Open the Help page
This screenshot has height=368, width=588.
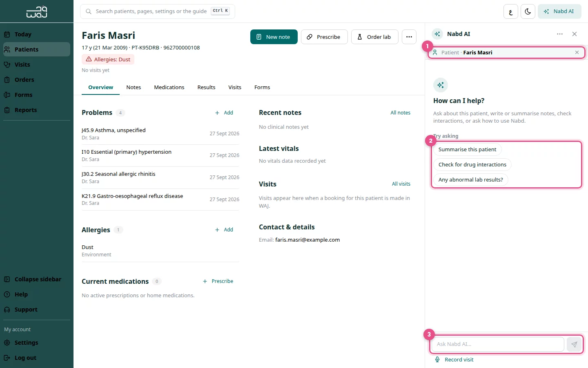(37, 294)
